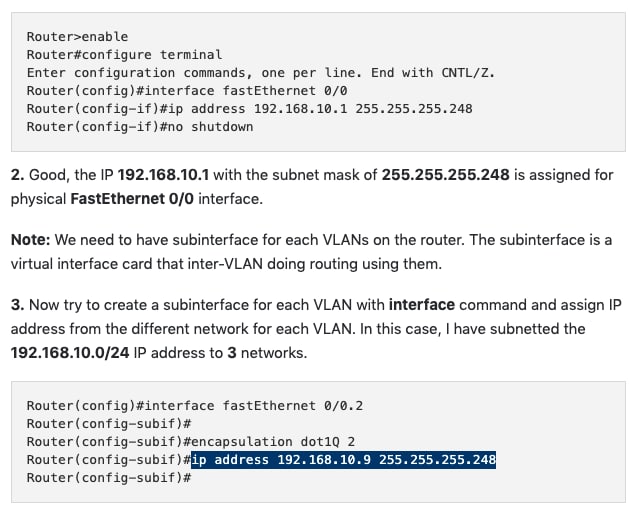Click the "Router>enable" code line
This screenshot has width=636, height=511.
click(x=77, y=37)
